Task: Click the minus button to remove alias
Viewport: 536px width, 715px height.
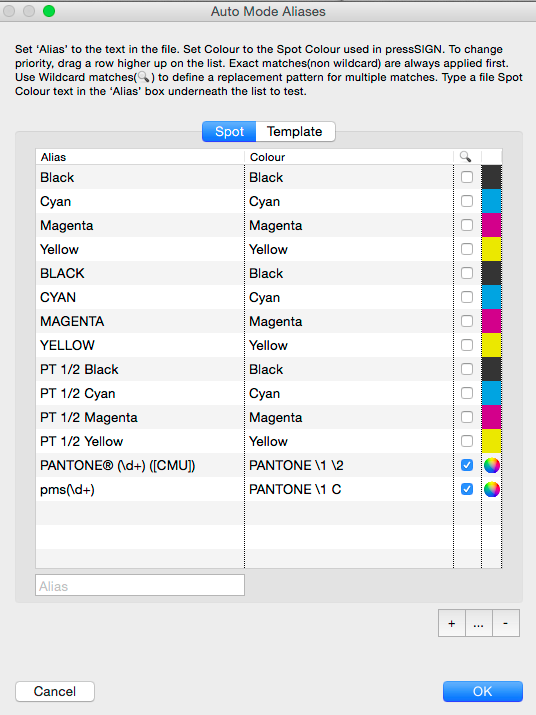Action: click(505, 623)
